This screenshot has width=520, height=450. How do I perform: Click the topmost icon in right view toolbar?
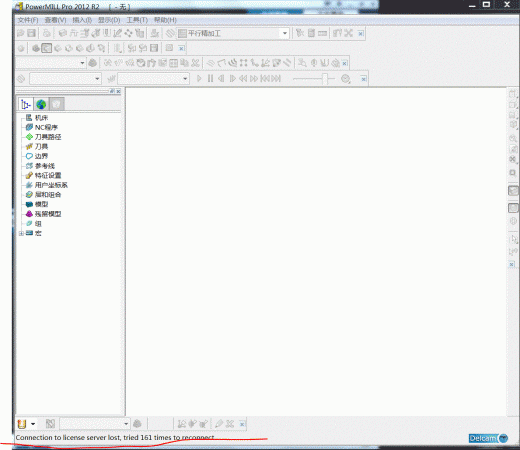(513, 94)
